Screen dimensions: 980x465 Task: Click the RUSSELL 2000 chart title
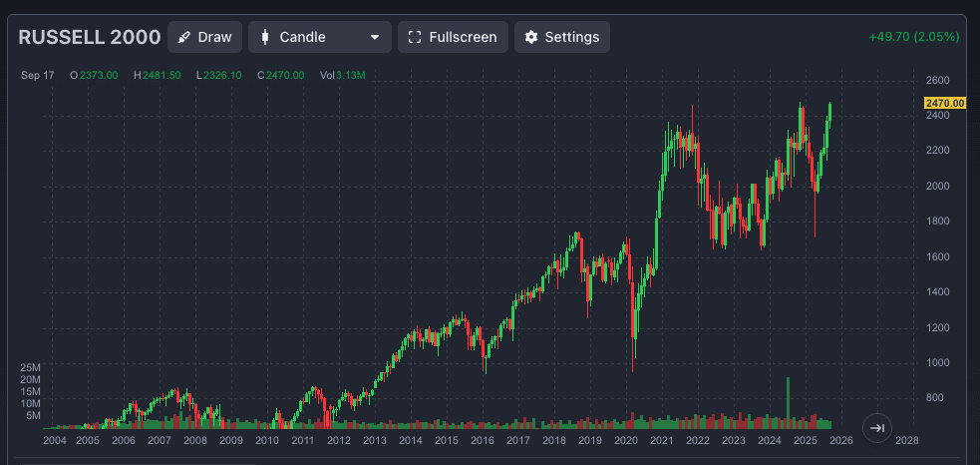click(x=90, y=37)
